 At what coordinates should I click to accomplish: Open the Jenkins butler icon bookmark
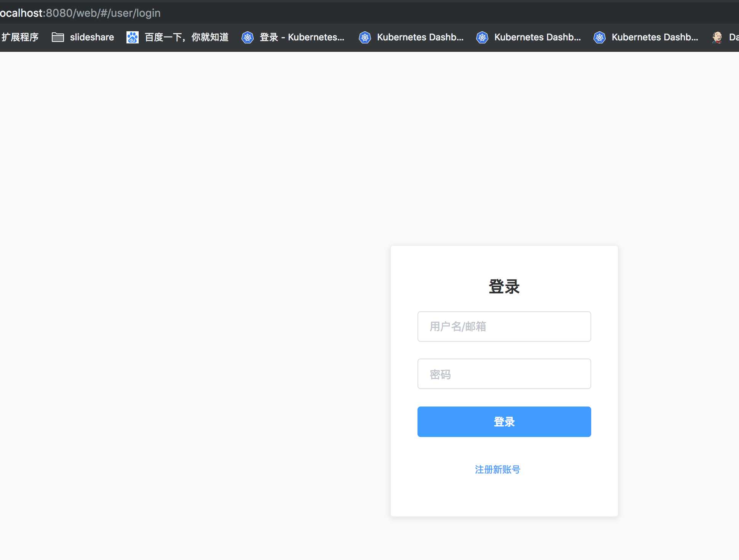[x=717, y=37]
